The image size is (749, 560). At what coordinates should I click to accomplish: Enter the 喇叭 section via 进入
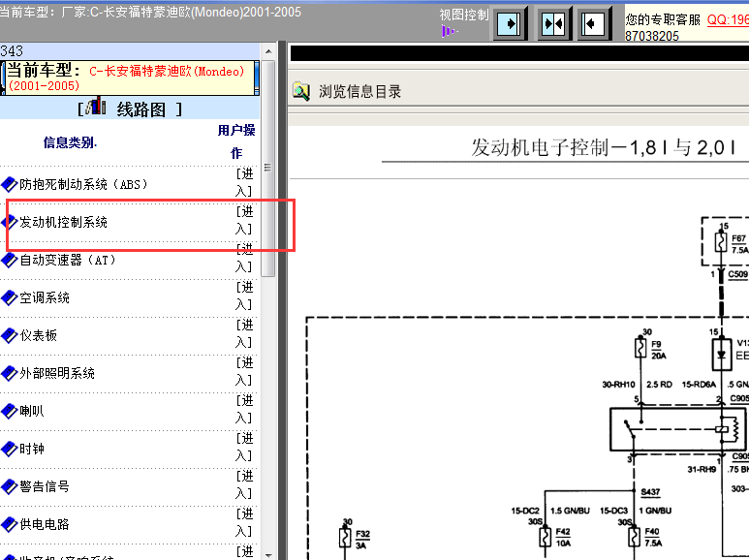pyautogui.click(x=244, y=409)
